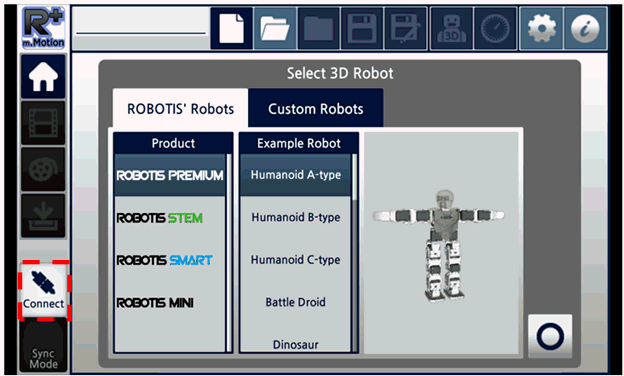This screenshot has width=624, height=376.
Task: Select ROBOTIS PREMIUM product
Action: click(170, 175)
